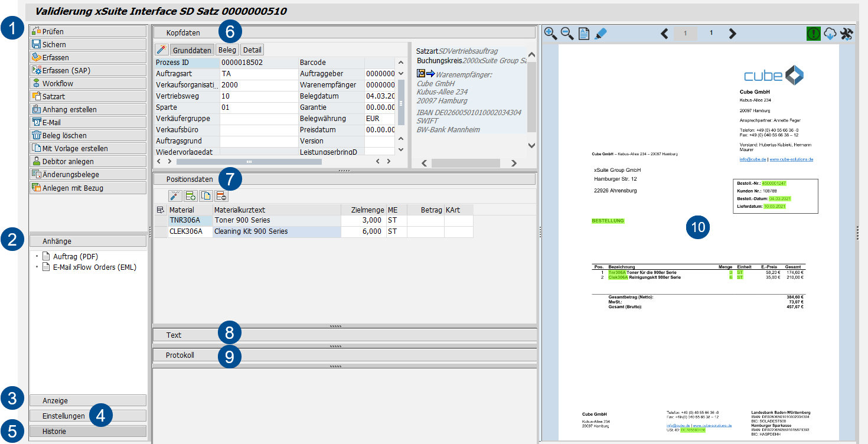Click the green exclamation status icon
This screenshot has height=444, width=868.
(x=814, y=34)
